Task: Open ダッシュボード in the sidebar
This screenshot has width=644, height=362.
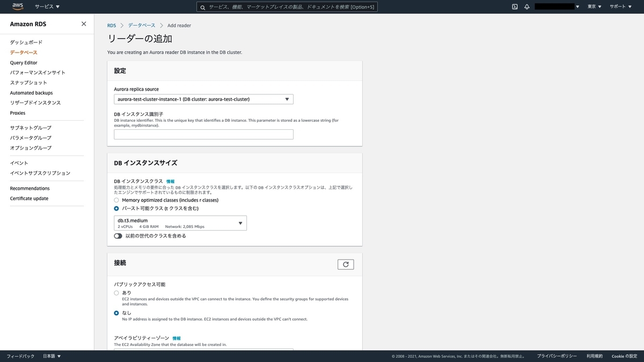Action: [x=26, y=42]
